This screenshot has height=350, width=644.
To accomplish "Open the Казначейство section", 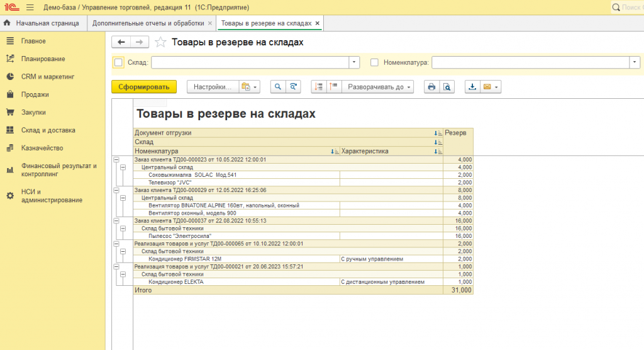I will [x=42, y=148].
